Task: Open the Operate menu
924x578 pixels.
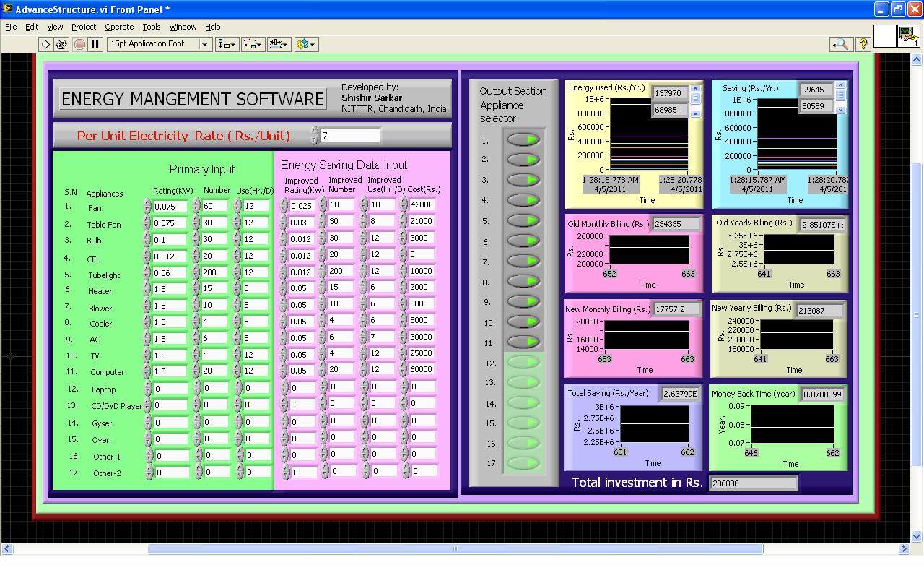Action: (x=118, y=27)
